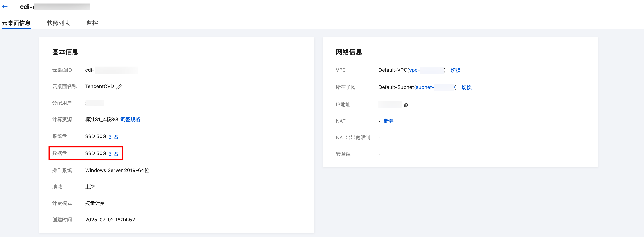This screenshot has height=237, width=644.
Task: Open the 快照列表 tab
Action: [x=59, y=23]
